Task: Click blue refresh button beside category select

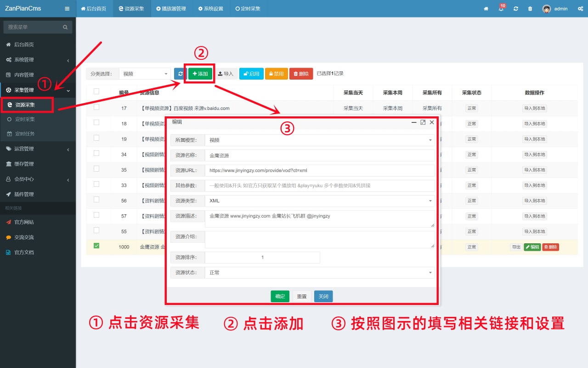Action: pos(180,74)
